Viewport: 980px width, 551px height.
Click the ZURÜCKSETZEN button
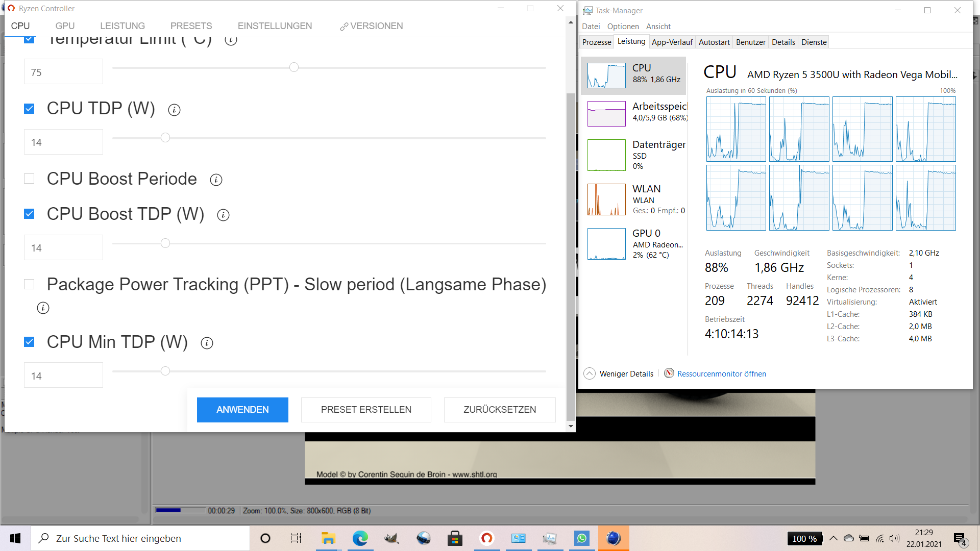coord(499,410)
